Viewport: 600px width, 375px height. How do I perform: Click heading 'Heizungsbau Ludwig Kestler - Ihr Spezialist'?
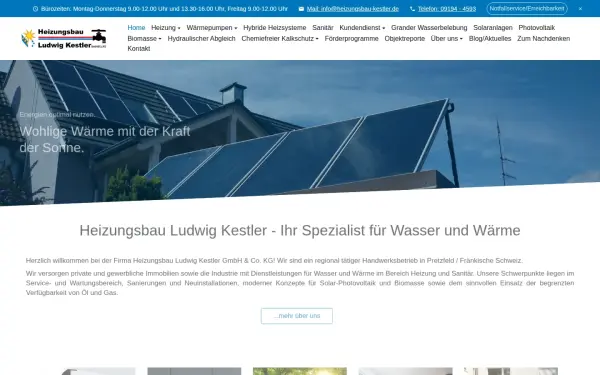(x=300, y=230)
